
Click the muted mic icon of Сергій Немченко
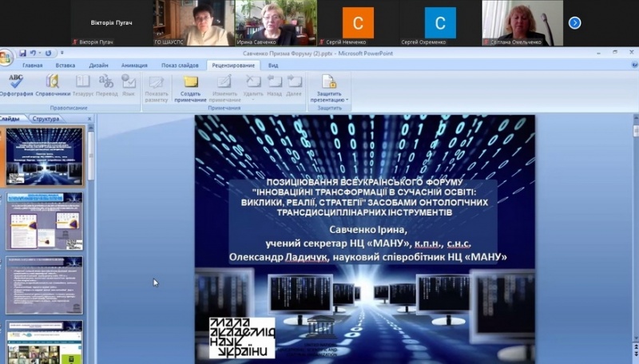click(322, 42)
